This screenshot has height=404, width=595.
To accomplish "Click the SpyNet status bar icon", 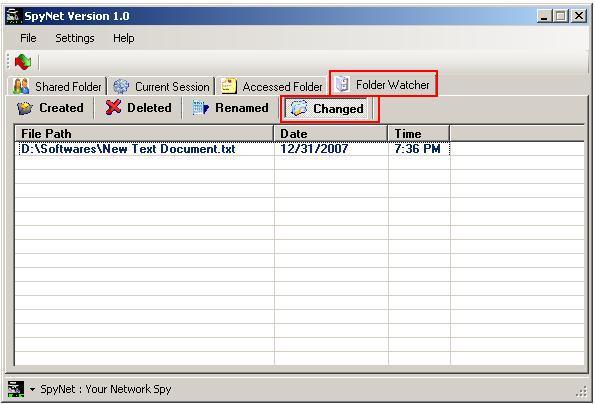I will [16, 389].
